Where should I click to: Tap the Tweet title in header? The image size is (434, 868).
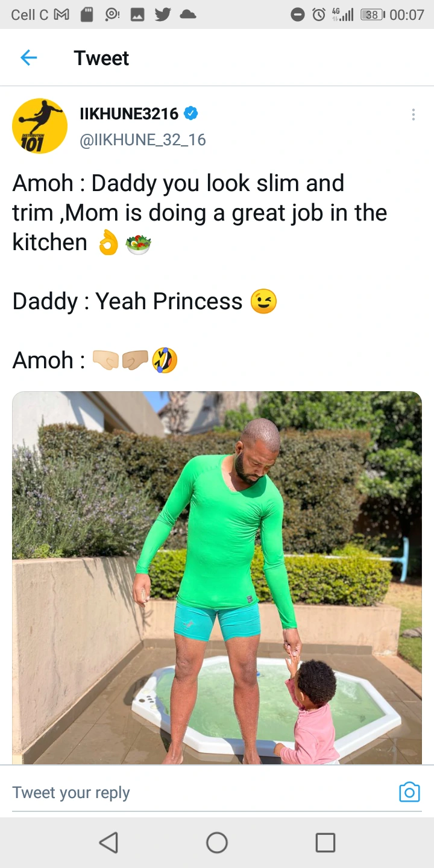click(101, 58)
